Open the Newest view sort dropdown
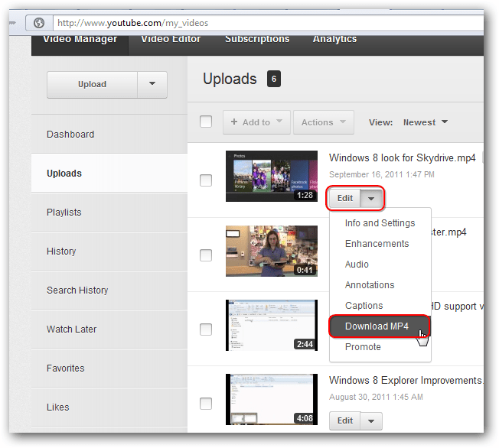Screen dimensions: 499x448 [426, 122]
